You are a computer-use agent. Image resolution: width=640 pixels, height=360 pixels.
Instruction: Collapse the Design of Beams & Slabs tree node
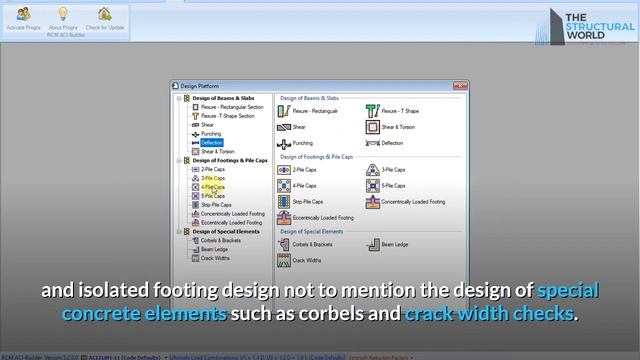tap(179, 98)
